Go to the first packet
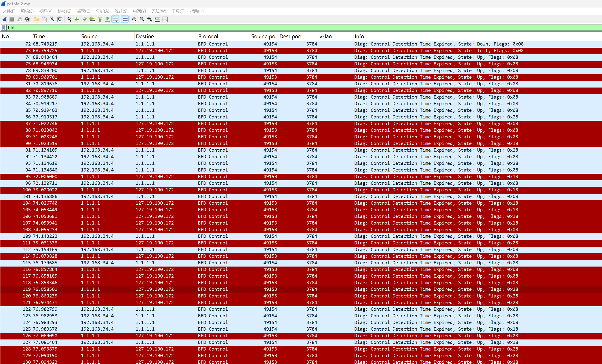 click(100, 19)
